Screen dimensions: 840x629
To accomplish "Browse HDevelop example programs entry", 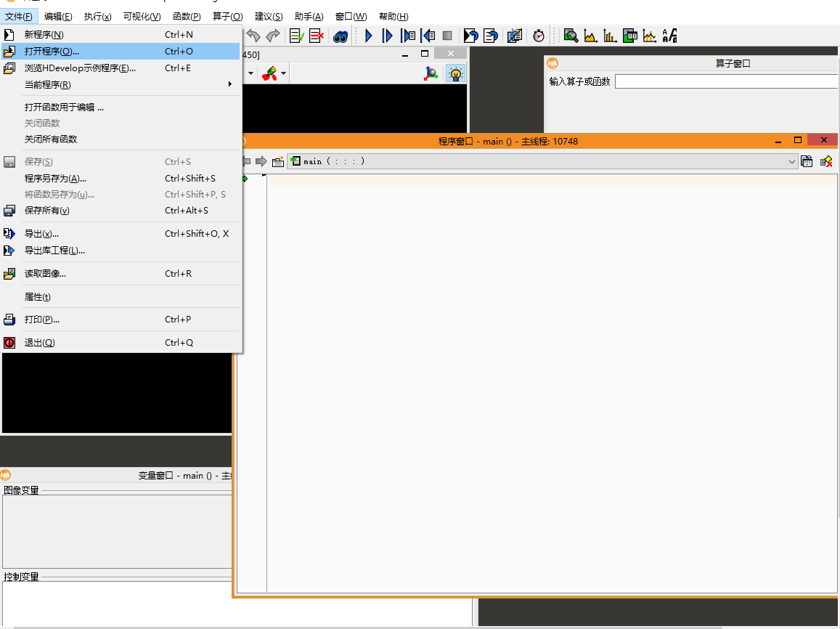I will click(x=121, y=68).
